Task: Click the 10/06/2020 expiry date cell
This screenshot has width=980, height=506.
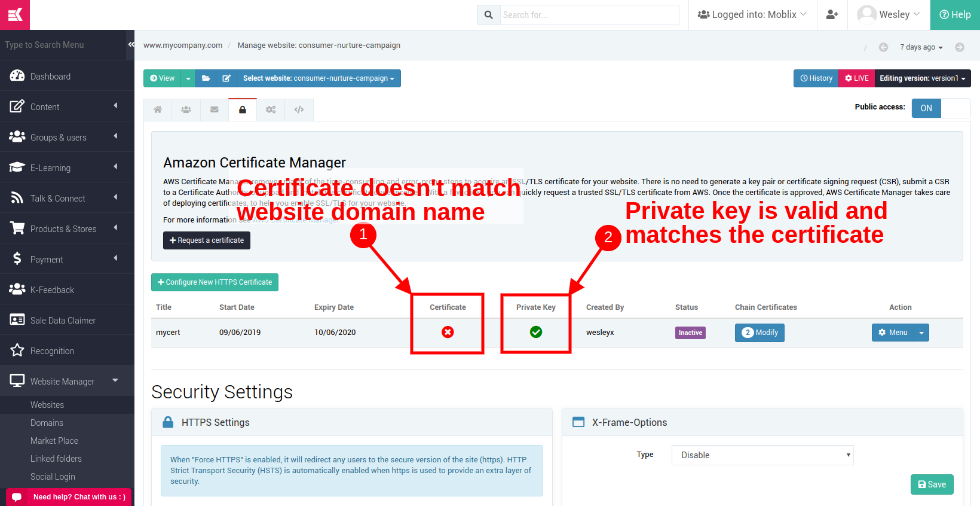Action: pyautogui.click(x=335, y=333)
